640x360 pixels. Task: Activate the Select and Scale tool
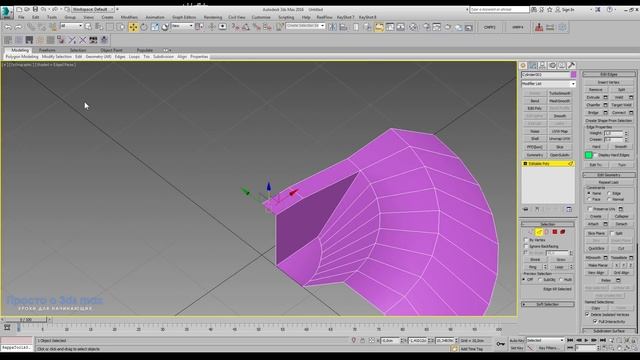click(x=155, y=27)
